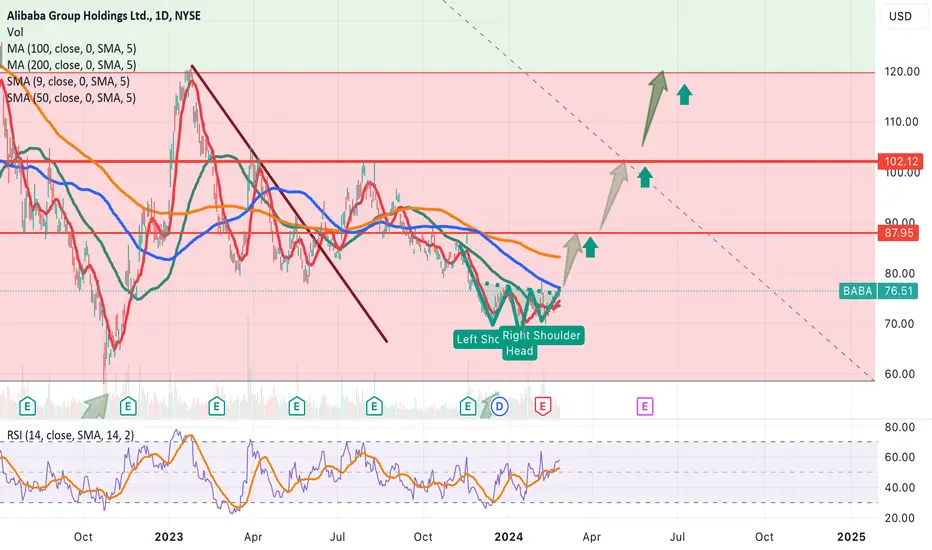Click the green E marker beside the D marker

pyautogui.click(x=468, y=407)
